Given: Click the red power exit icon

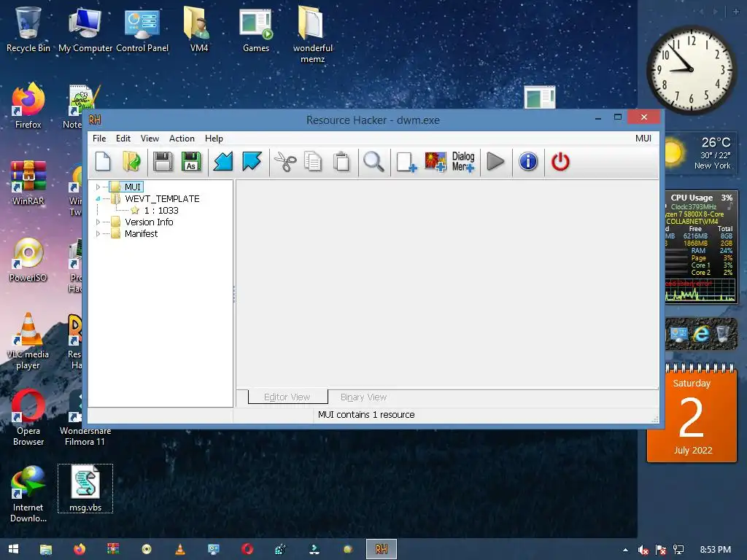Looking at the screenshot, I should coord(560,161).
